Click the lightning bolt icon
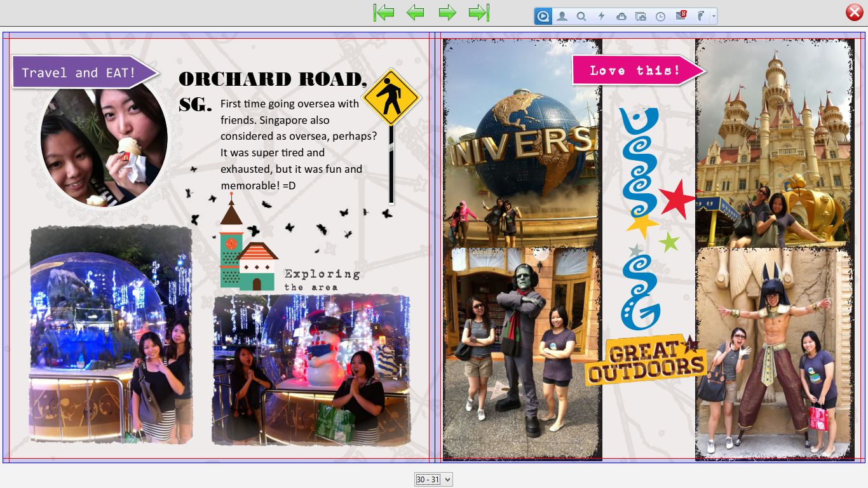The height and width of the screenshot is (488, 868). (601, 17)
